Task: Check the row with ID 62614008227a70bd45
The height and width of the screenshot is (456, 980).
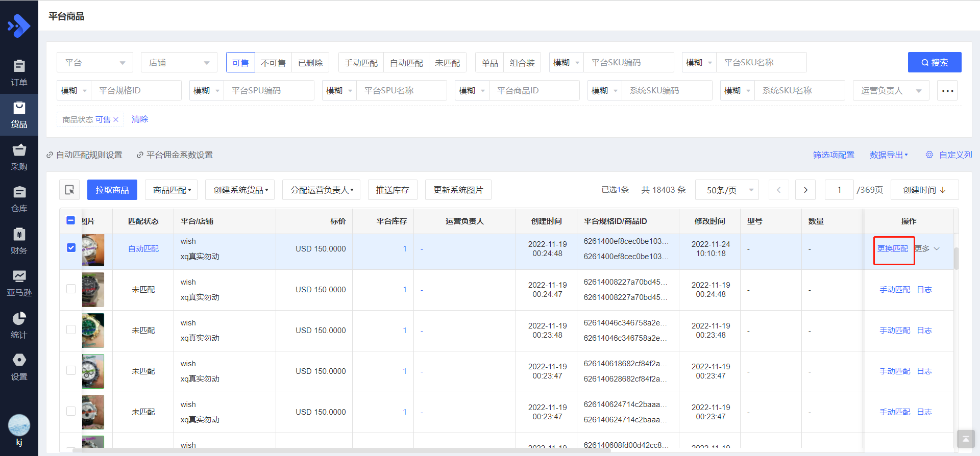Action: click(x=71, y=289)
